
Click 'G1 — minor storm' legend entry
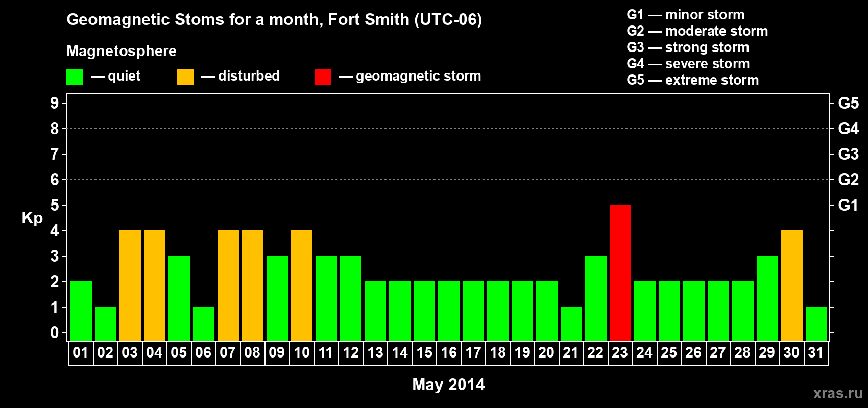tap(686, 15)
